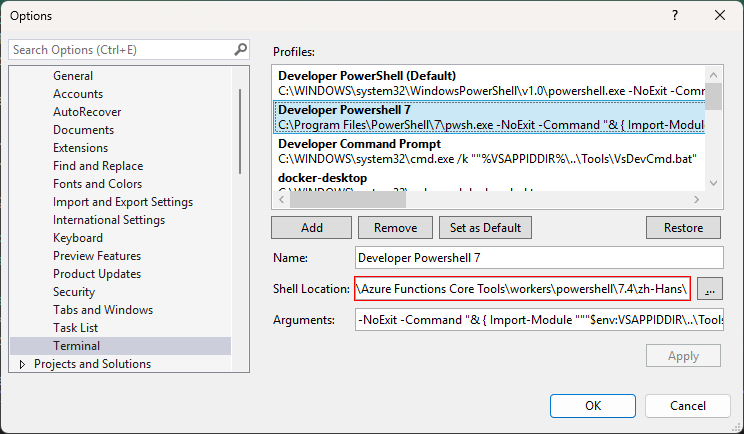Screen dimensions: 744x434
Task: Edit the profile Name field
Action: pyautogui.click(x=539, y=258)
